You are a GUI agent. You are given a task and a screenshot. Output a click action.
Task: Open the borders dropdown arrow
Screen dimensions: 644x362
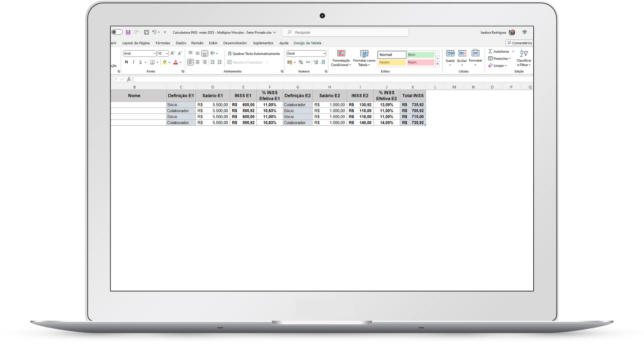click(157, 62)
